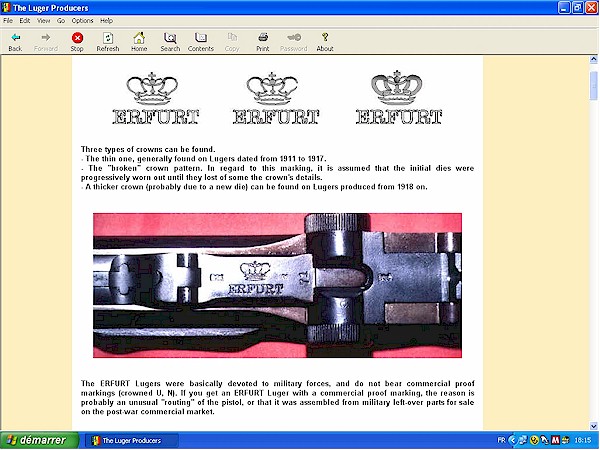The width and height of the screenshot is (600, 450).
Task: Click the vertical scrollbar thumb
Action: coord(593,86)
